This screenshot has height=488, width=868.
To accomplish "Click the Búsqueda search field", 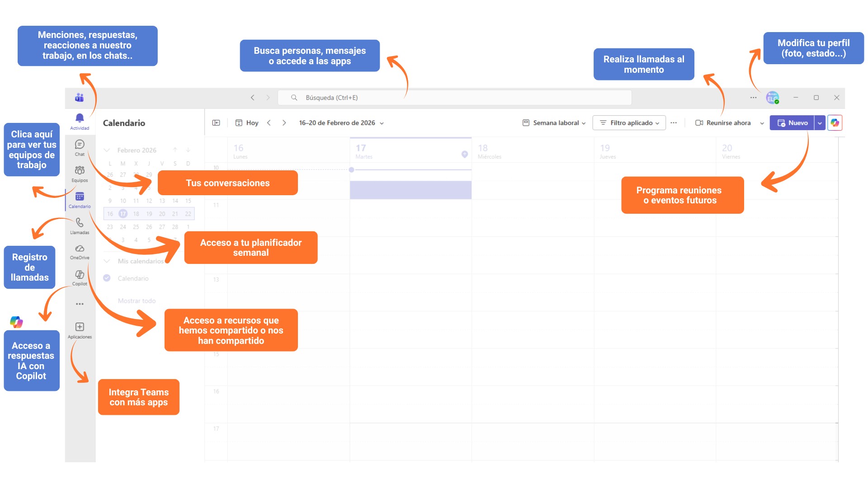I will [454, 98].
